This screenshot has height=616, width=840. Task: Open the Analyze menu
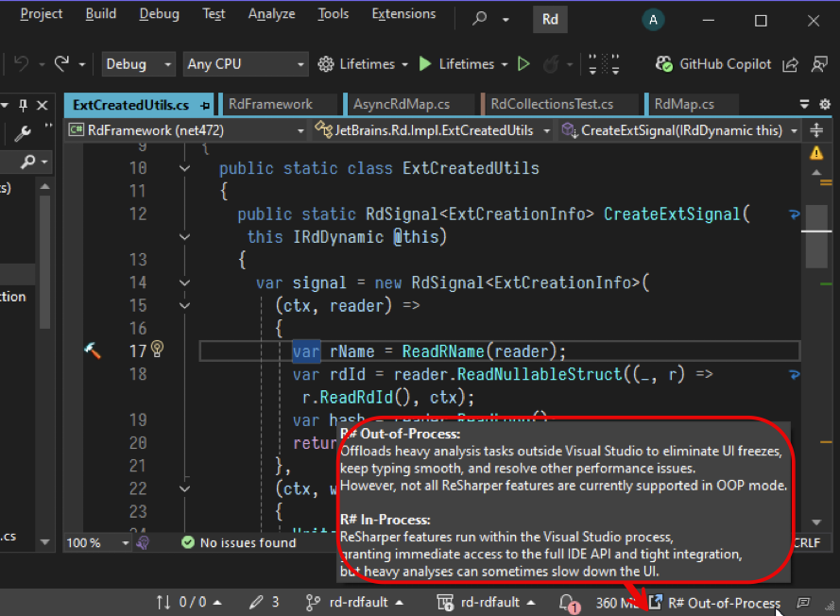tap(271, 14)
